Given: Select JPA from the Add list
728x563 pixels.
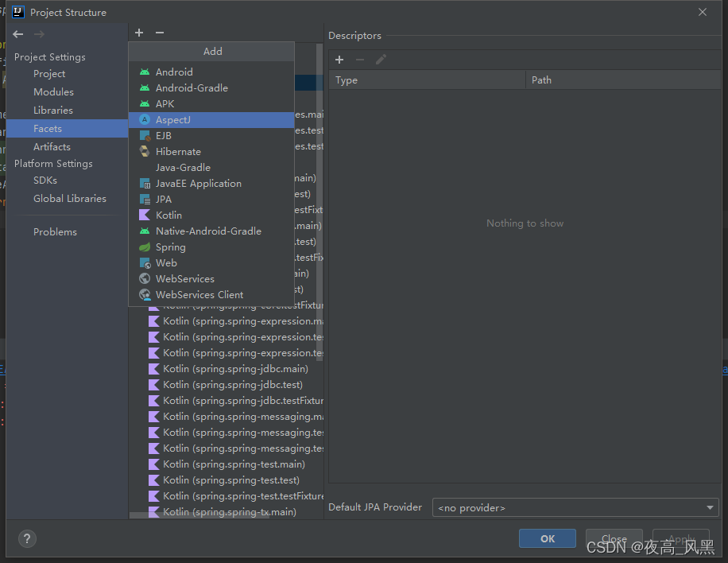Looking at the screenshot, I should pos(211,200).
